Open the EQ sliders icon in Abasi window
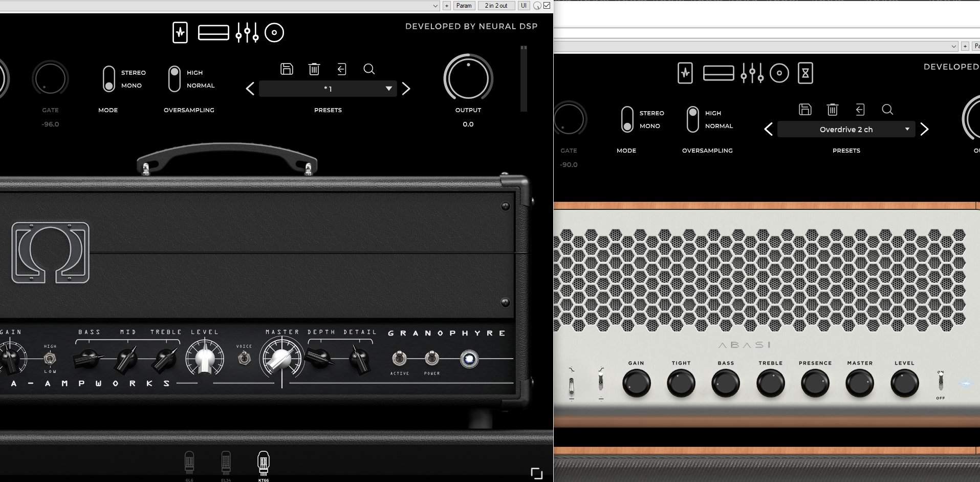This screenshot has width=980, height=482. [752, 73]
